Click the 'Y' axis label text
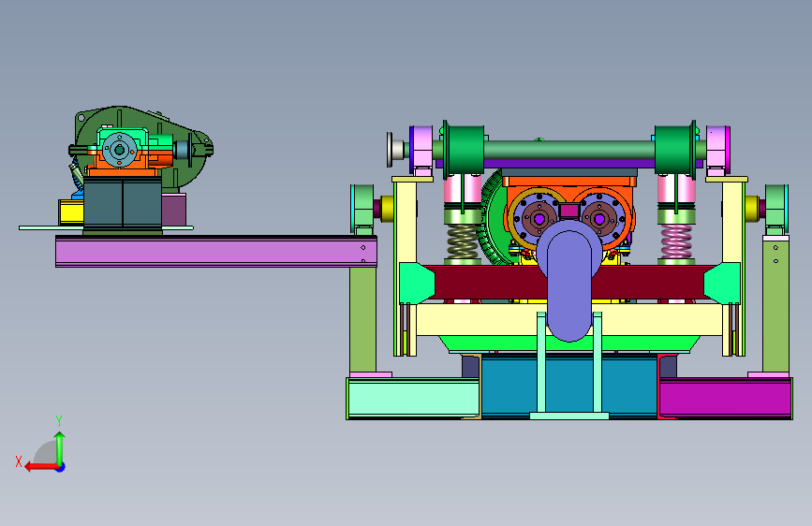812x526 pixels. [x=59, y=420]
